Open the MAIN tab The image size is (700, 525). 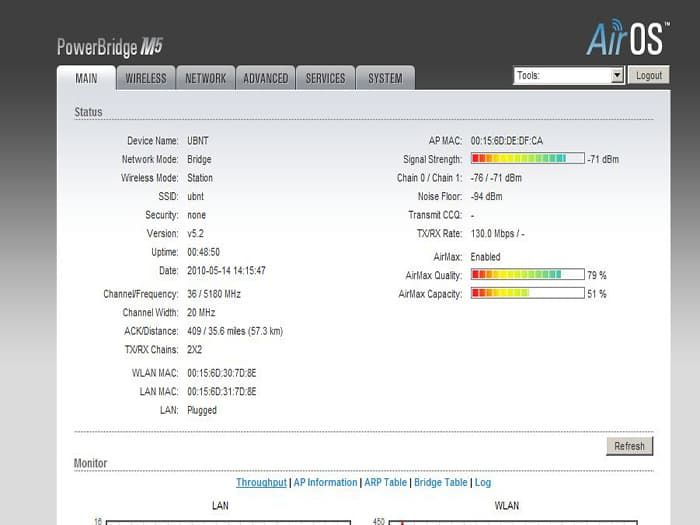tap(86, 79)
